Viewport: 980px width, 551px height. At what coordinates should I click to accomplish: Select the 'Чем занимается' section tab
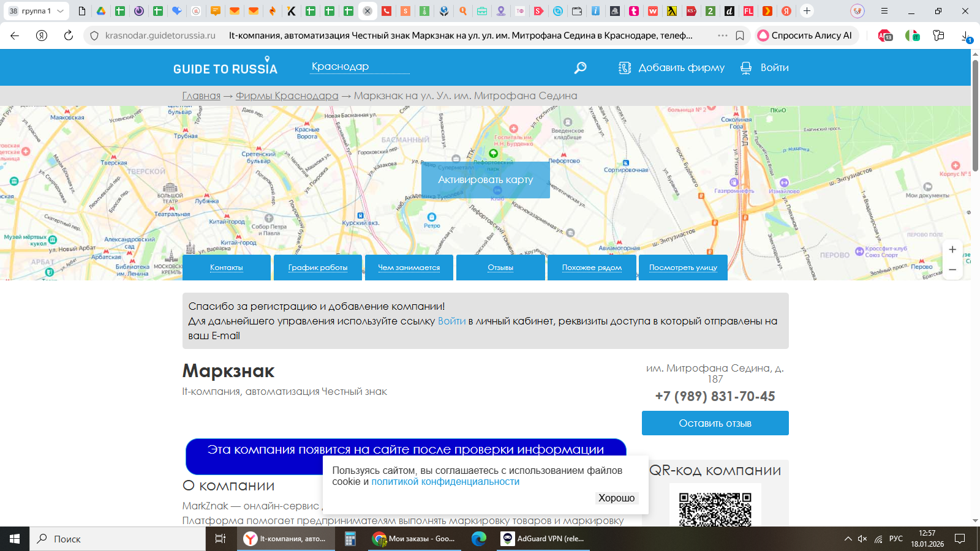pyautogui.click(x=409, y=268)
